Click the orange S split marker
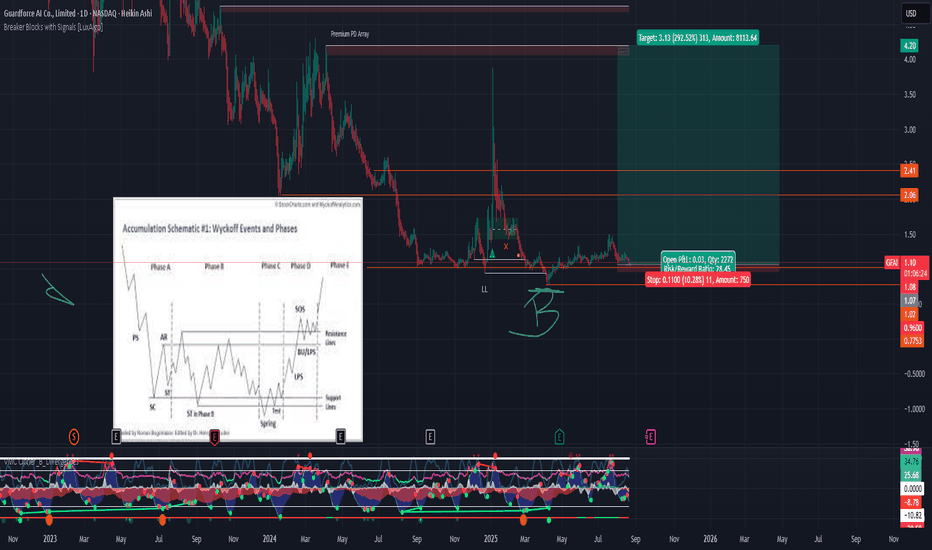This screenshot has height=550, width=932. pos(74,437)
